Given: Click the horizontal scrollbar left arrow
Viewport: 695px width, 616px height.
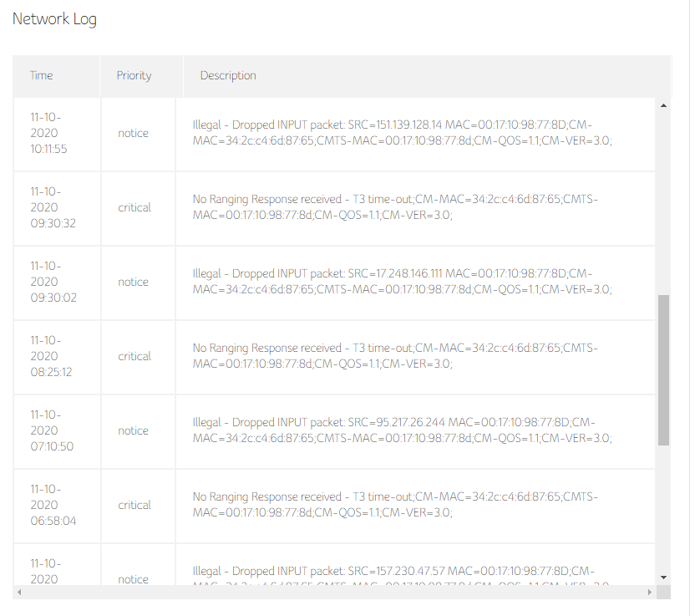Looking at the screenshot, I should (x=18, y=592).
